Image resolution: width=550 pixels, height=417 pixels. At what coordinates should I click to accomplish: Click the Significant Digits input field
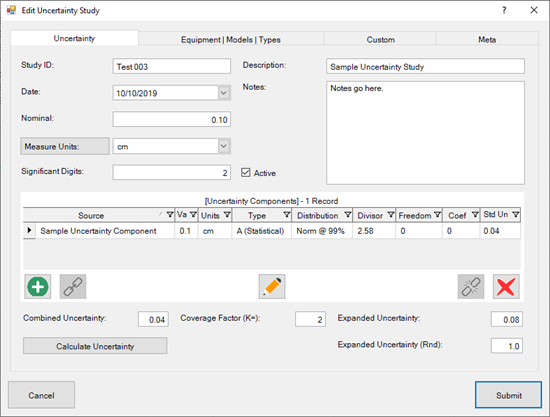click(172, 172)
